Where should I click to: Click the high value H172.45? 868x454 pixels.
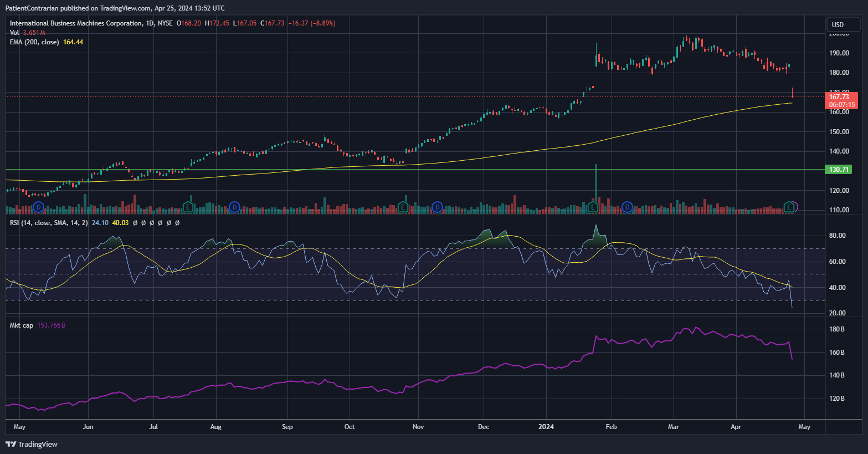pyautogui.click(x=217, y=23)
